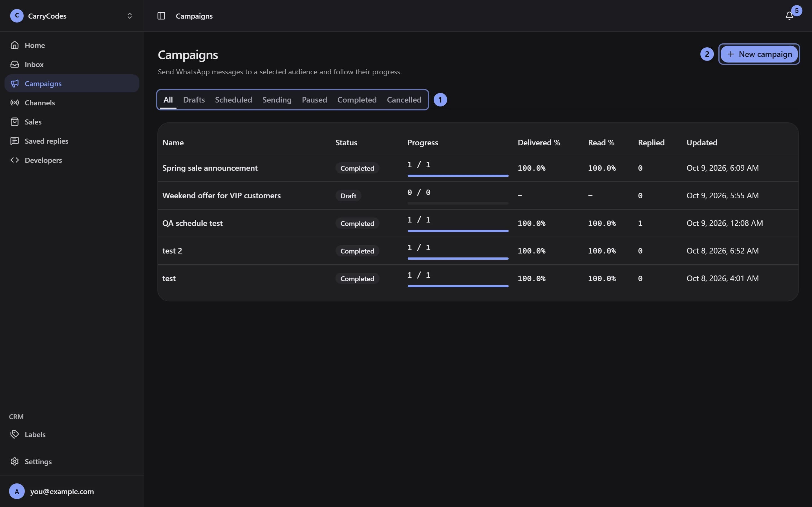Open Inbox via its tray icon

(x=14, y=64)
